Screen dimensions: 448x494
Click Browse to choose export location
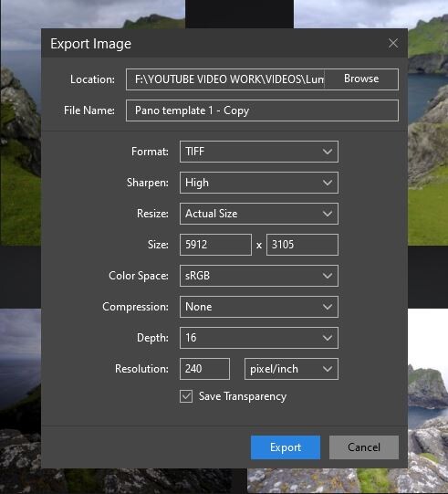[x=361, y=79]
